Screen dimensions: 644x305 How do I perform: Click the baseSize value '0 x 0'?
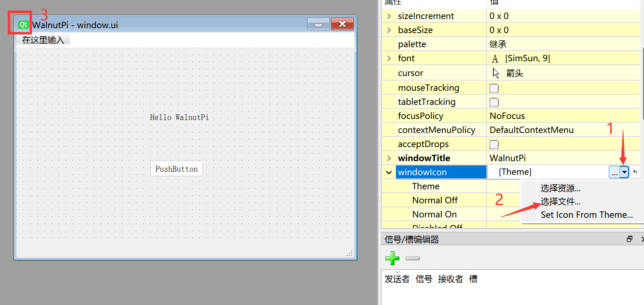point(499,30)
